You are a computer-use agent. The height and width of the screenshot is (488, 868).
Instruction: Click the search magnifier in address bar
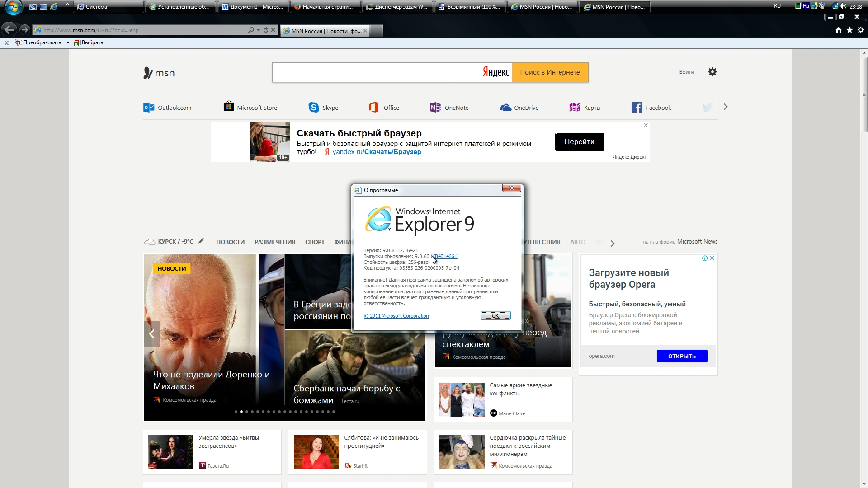click(251, 30)
